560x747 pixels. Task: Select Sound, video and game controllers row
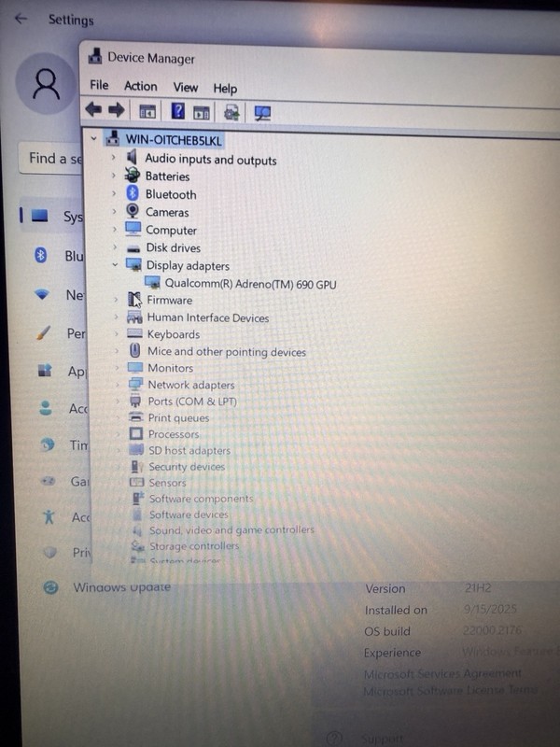[x=231, y=529]
